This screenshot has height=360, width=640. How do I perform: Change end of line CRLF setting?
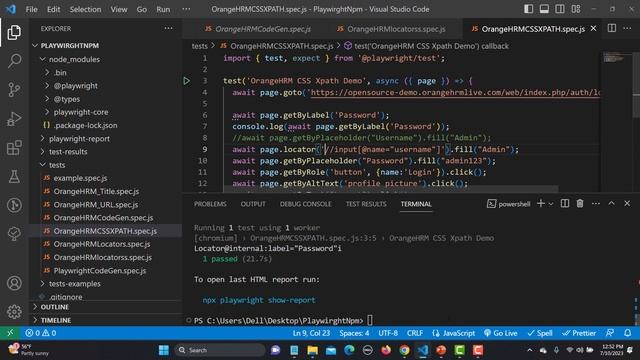point(415,333)
